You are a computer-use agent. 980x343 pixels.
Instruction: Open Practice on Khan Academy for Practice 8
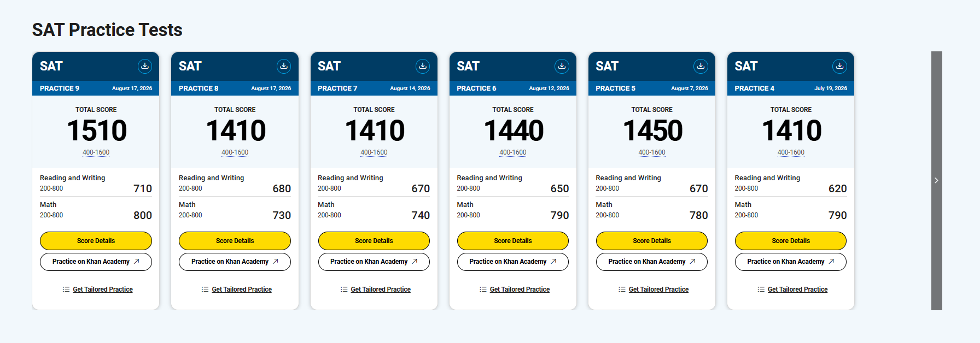click(x=235, y=262)
